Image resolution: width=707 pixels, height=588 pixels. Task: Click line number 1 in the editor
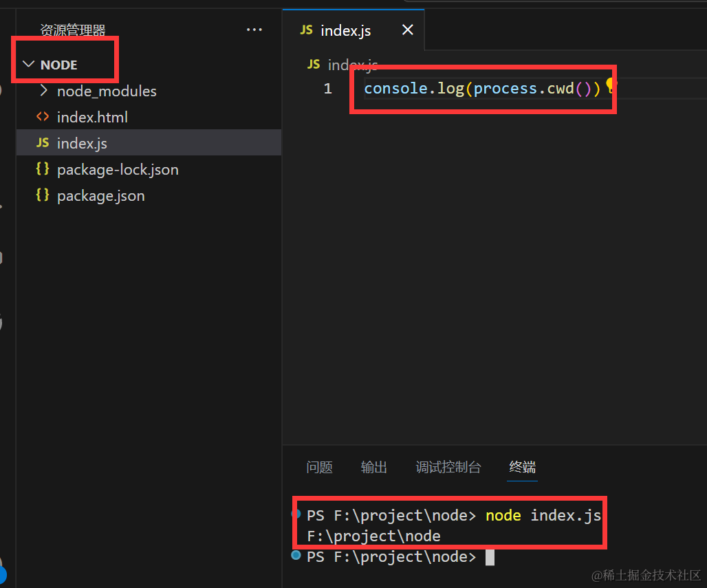coord(327,88)
